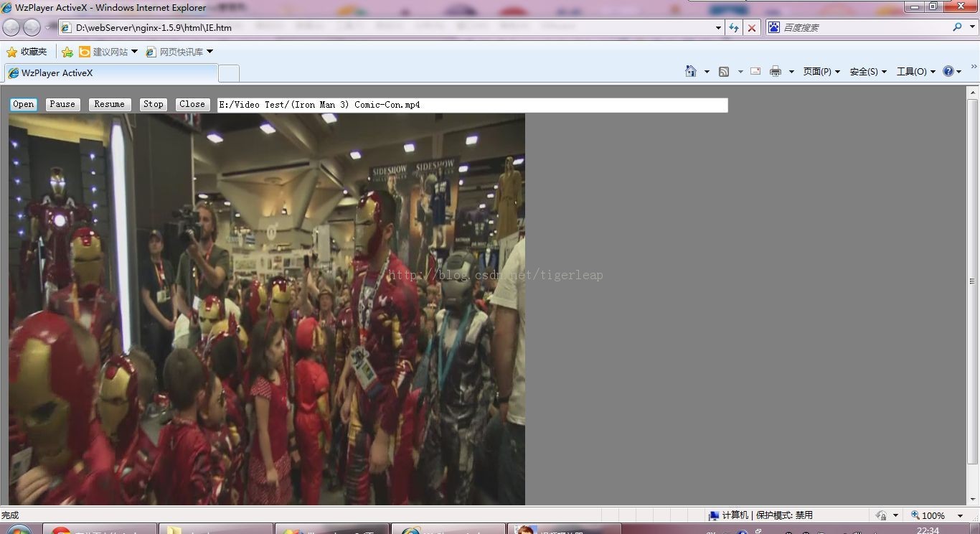Open the 工具(O) Tools menu
The height and width of the screenshot is (534, 980).
pos(915,71)
